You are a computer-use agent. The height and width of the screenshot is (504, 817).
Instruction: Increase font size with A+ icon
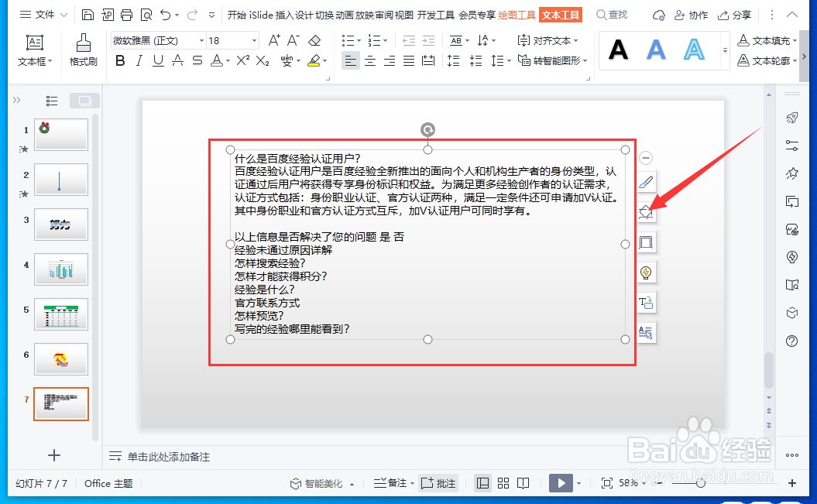tap(274, 40)
